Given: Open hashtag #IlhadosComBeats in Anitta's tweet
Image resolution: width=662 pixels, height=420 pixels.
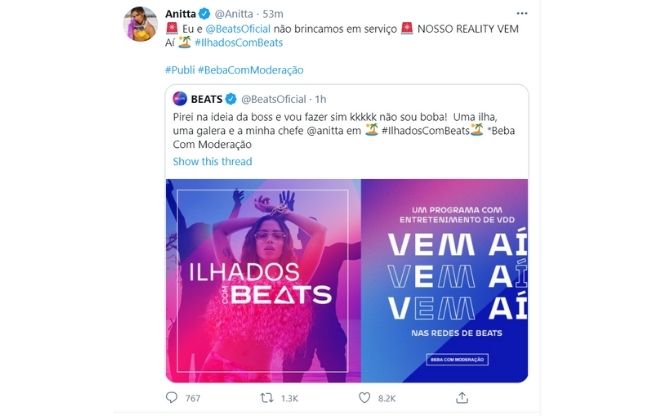Looking at the screenshot, I should (x=239, y=43).
